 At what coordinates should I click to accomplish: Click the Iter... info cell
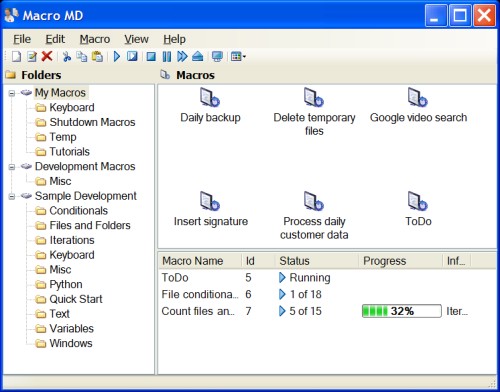(457, 311)
